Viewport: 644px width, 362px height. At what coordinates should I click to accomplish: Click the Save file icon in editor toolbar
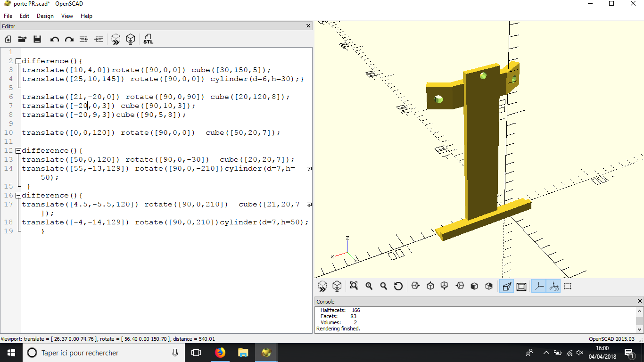[x=37, y=39]
